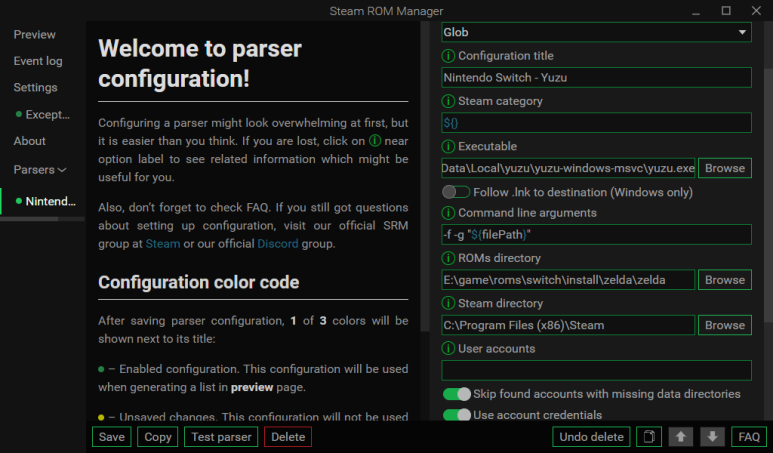This screenshot has height=453, width=773.
Task: Close the Steam ROM Manager window
Action: click(x=756, y=11)
